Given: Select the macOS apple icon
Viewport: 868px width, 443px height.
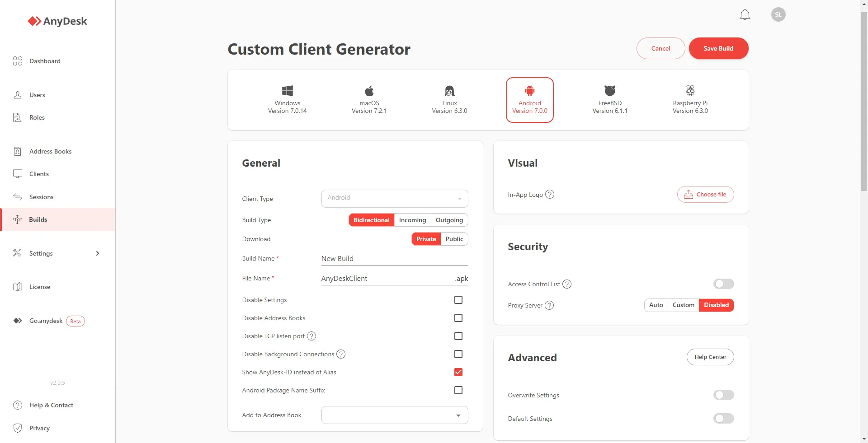Looking at the screenshot, I should [x=369, y=90].
